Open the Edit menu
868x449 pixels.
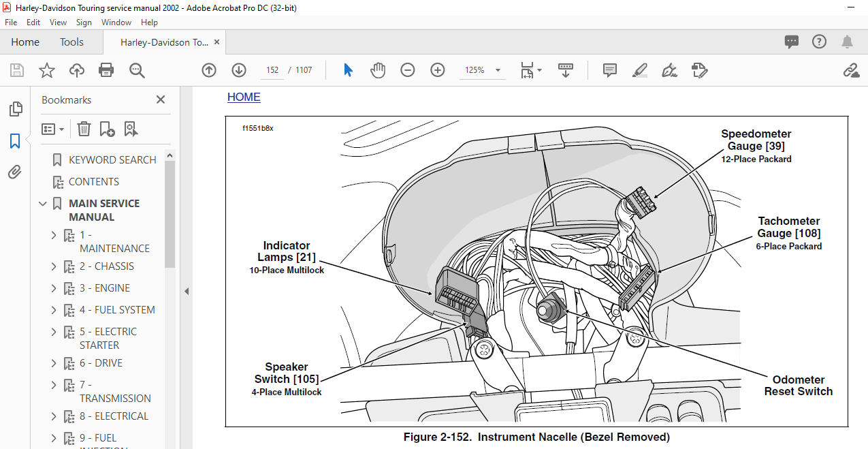[33, 22]
